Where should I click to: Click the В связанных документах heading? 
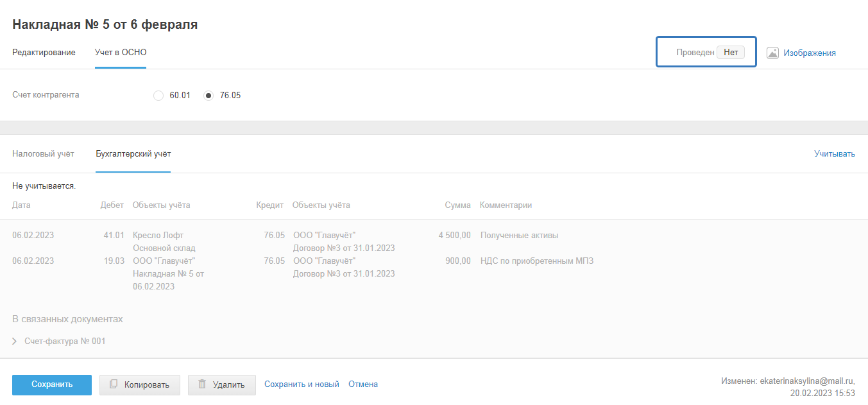tap(67, 319)
